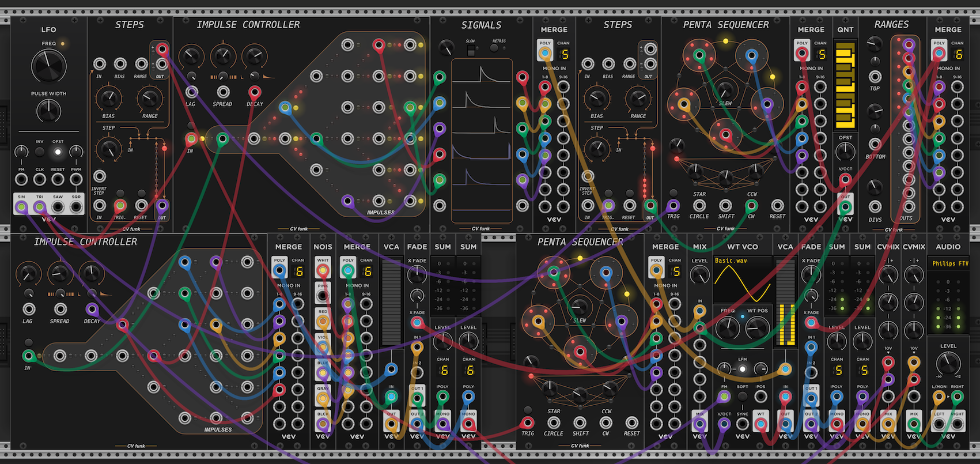Click the WT VCO V/OCT input jack

(724, 424)
